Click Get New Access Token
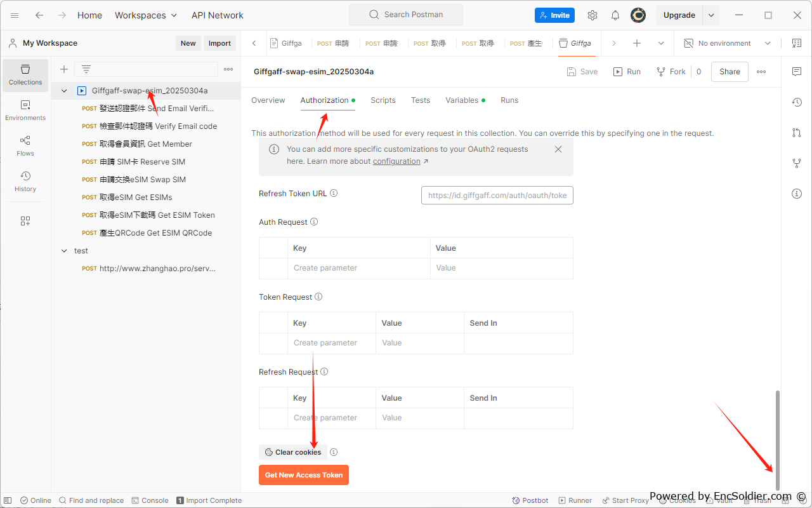This screenshot has width=812, height=508. point(304,475)
